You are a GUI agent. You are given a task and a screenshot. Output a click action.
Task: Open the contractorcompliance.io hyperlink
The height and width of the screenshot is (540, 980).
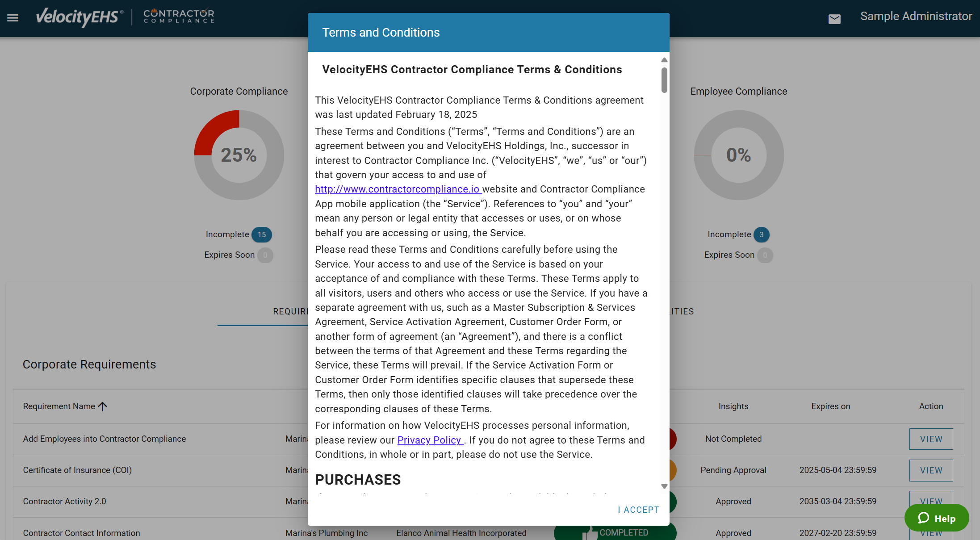(x=397, y=189)
